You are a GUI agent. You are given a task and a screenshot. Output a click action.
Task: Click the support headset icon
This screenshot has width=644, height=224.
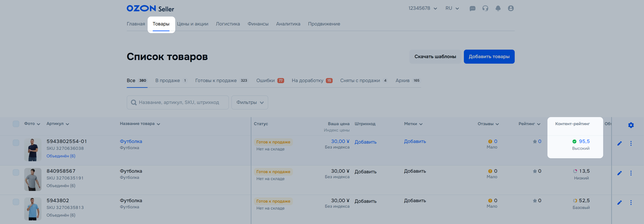click(x=485, y=8)
